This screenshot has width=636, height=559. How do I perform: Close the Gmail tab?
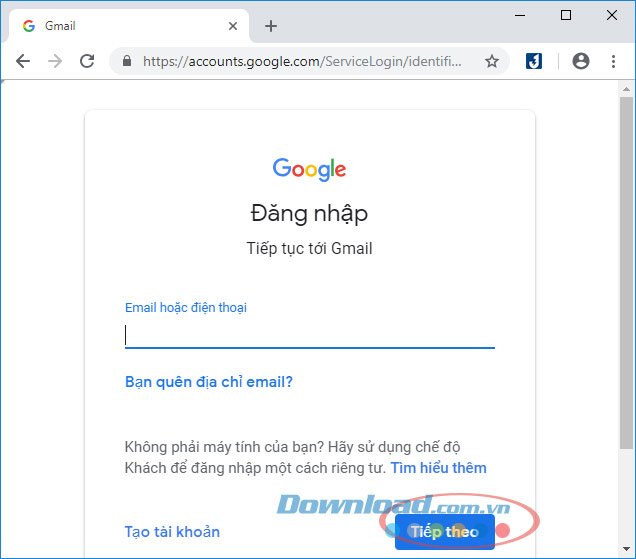233,26
